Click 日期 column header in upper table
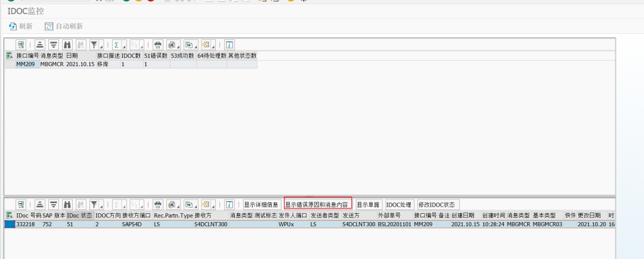This screenshot has width=644, height=259. [80, 55]
